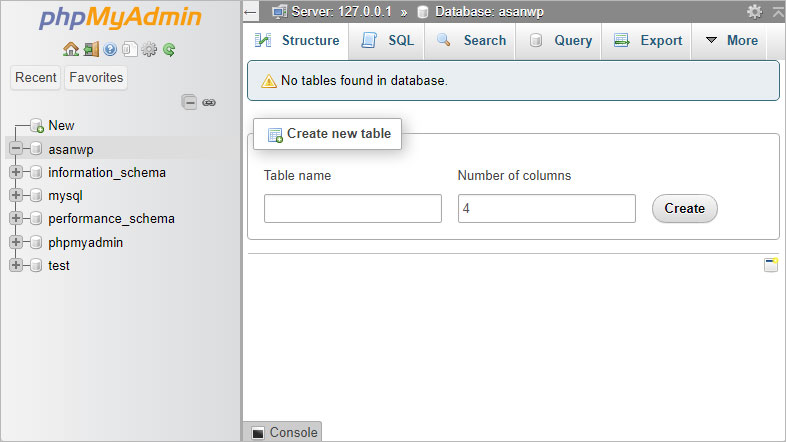
Task: Open Database: asanwp breadcrumb link
Action: click(489, 12)
